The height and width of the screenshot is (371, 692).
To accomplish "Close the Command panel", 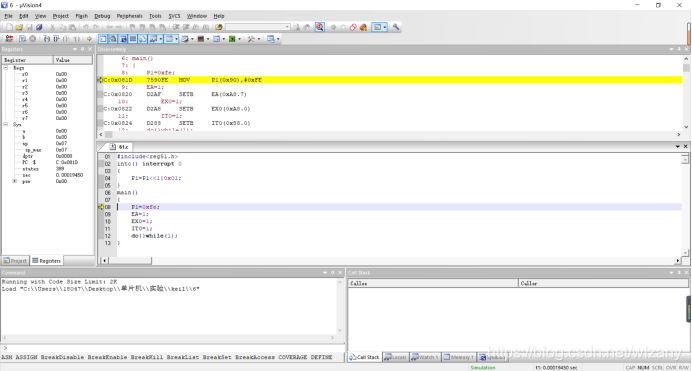I will point(340,273).
